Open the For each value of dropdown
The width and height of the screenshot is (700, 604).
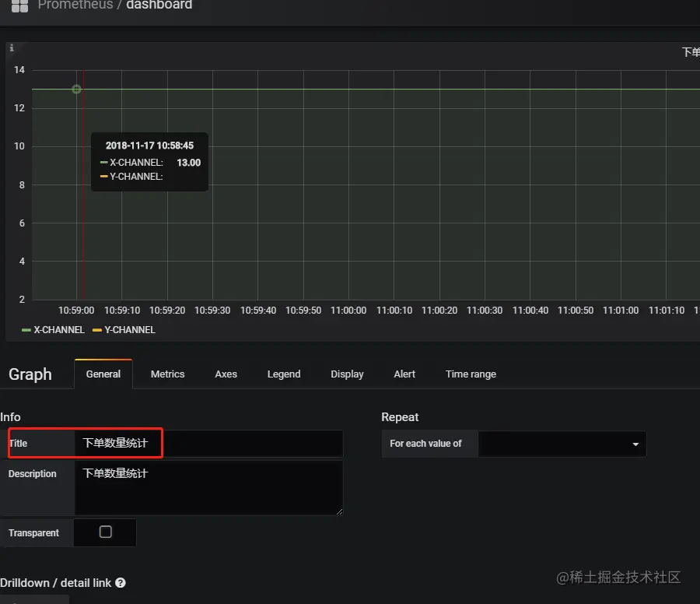[562, 444]
